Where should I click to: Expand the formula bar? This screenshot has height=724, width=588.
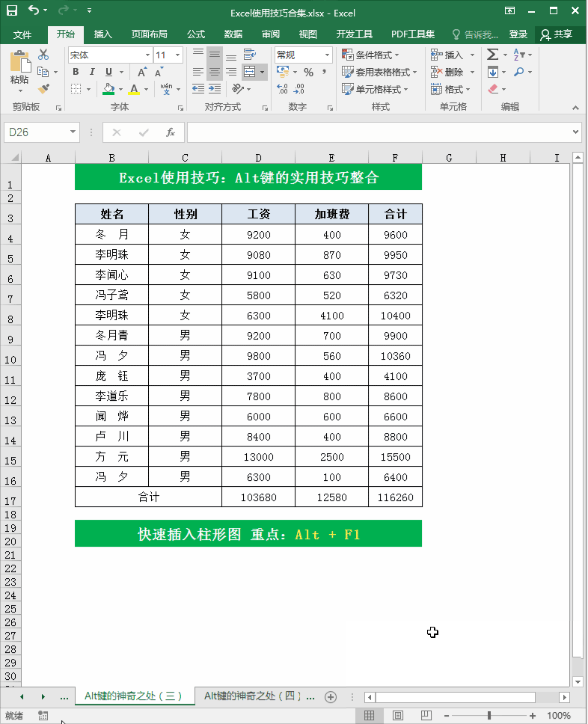[x=575, y=132]
